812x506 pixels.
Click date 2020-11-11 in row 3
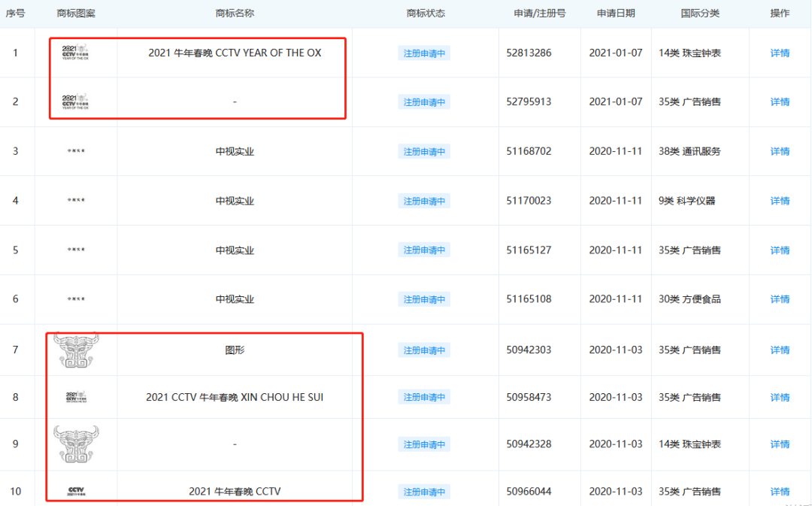(616, 151)
